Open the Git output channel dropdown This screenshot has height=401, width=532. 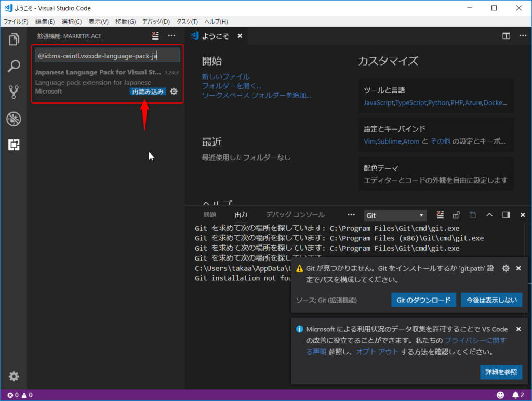coord(395,215)
